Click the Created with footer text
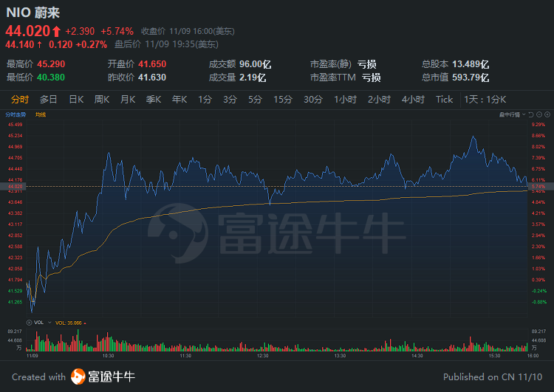Screen dimensions: 554x392 pos(39,377)
